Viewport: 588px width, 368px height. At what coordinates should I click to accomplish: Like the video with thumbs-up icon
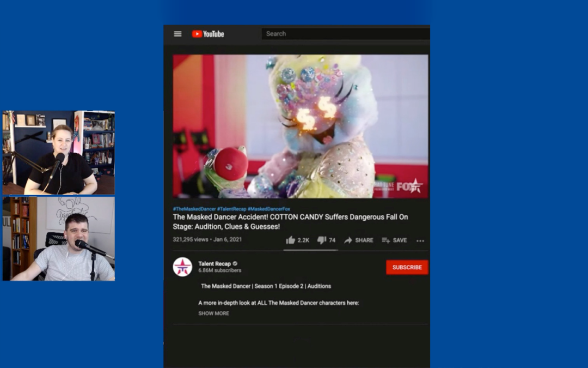(291, 240)
